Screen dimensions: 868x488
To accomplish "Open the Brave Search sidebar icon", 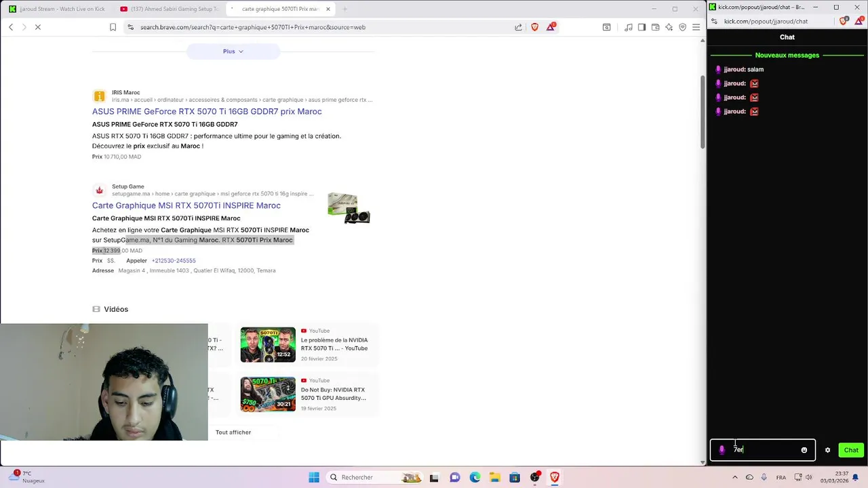I will [x=606, y=27].
